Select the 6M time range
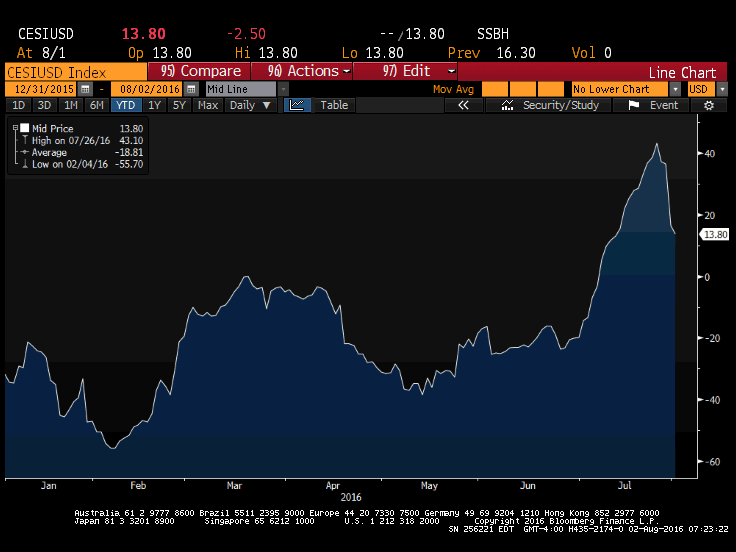Viewport: 736px width, 552px height. [96, 105]
